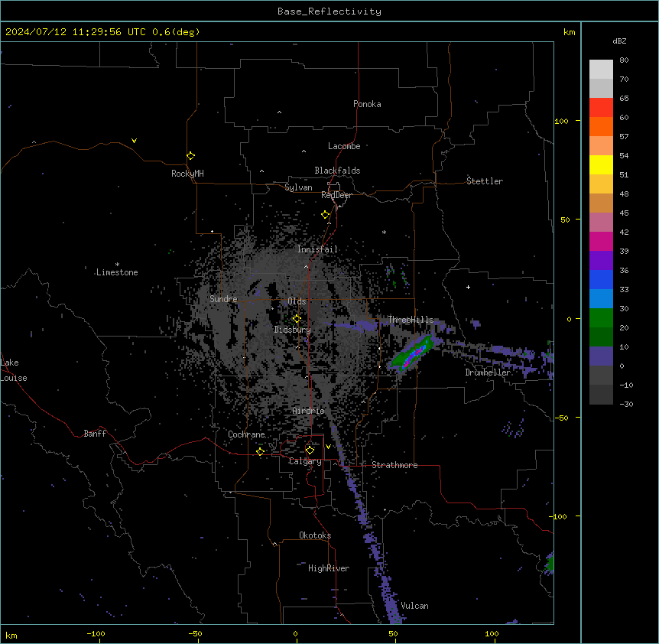
Task: Click the 0 tick label on the bottom km axis
Action: (x=295, y=633)
